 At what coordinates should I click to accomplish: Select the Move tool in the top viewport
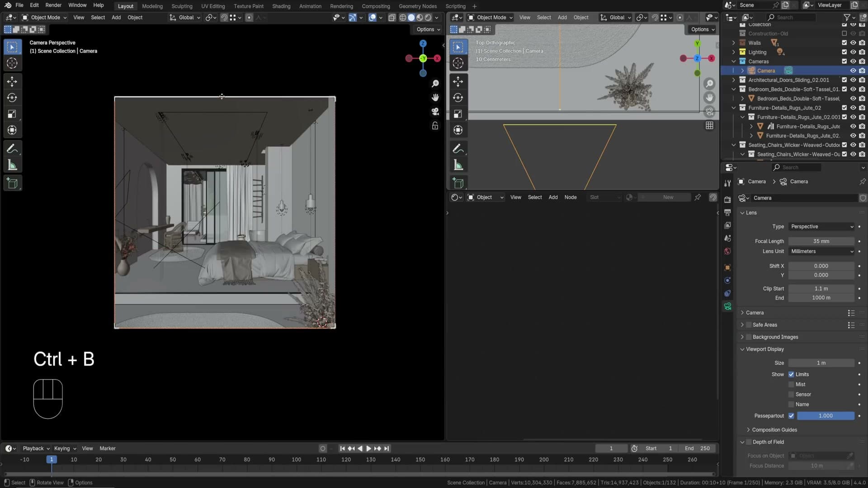pyautogui.click(x=458, y=81)
